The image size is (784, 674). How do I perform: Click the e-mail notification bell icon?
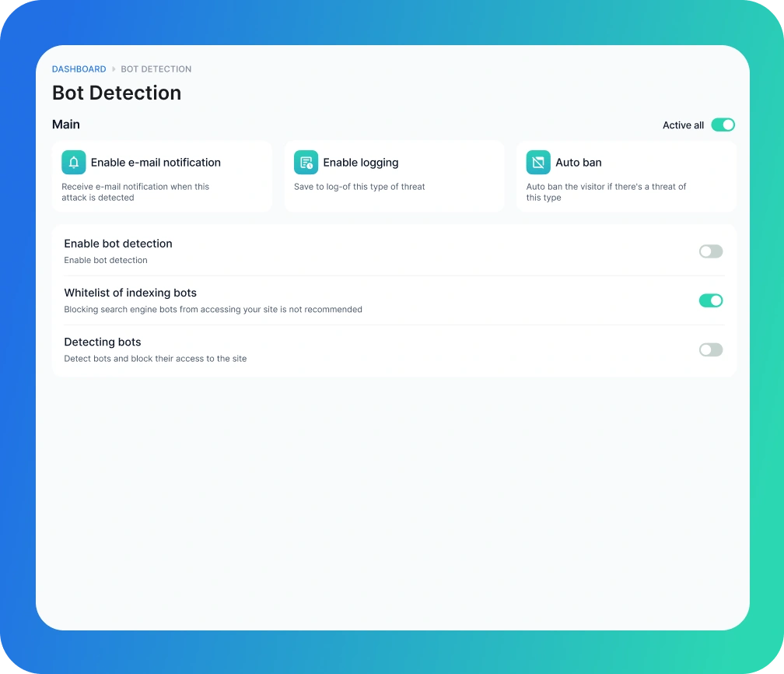73,162
